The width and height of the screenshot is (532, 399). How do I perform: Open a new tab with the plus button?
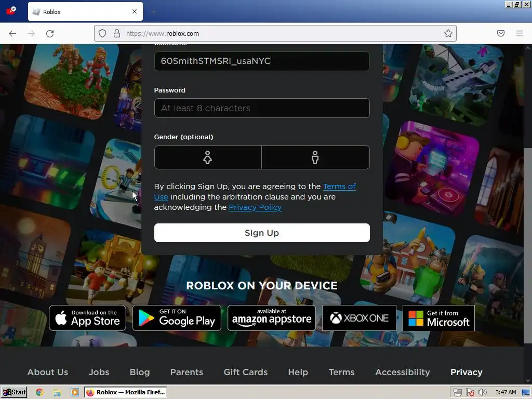(154, 12)
